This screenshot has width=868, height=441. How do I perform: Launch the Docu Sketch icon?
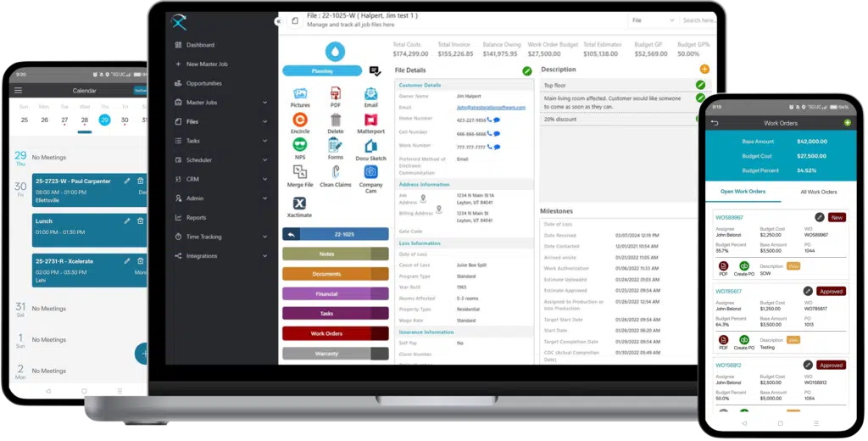click(371, 146)
